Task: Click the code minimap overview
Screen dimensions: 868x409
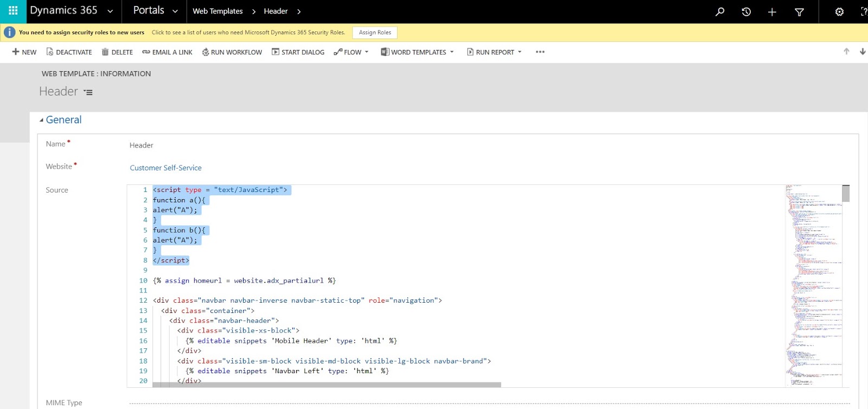Action: (x=813, y=285)
